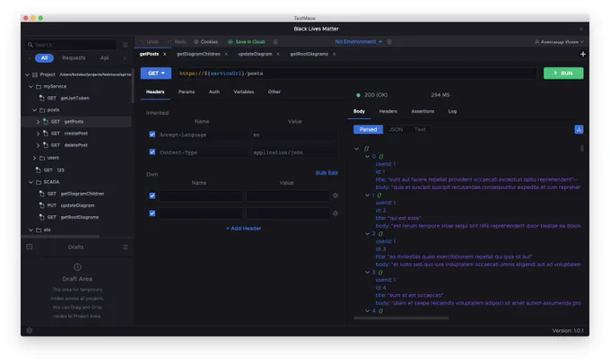This screenshot has width=610, height=364.
Task: Click the search magnifier icon in sidebar
Action: pyautogui.click(x=30, y=45)
